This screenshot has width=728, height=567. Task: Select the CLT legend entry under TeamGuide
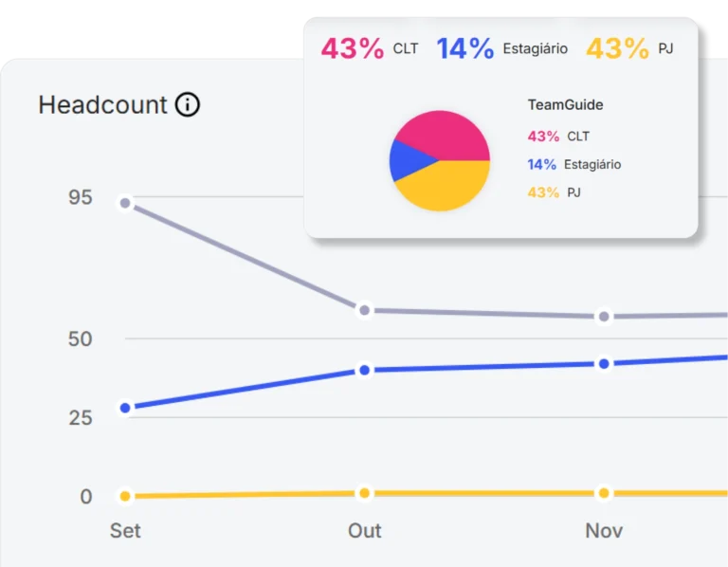coord(558,137)
